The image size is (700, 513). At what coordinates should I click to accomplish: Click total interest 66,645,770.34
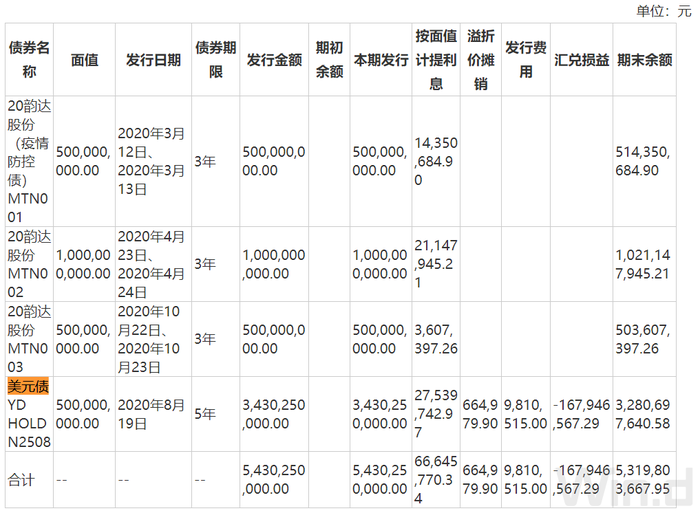pos(436,480)
